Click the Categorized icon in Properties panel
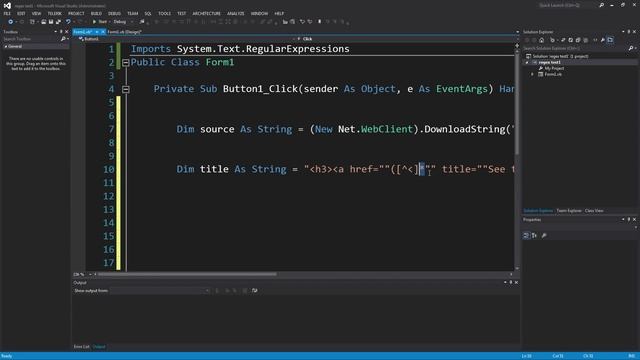The image size is (640, 360). click(x=526, y=236)
